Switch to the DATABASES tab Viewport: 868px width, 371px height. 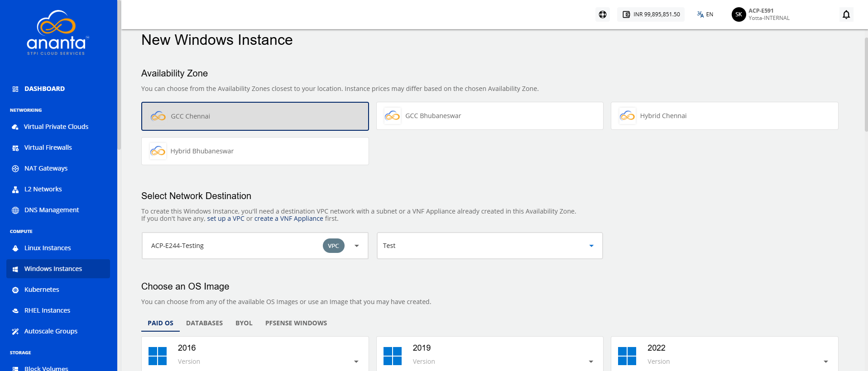pos(204,323)
